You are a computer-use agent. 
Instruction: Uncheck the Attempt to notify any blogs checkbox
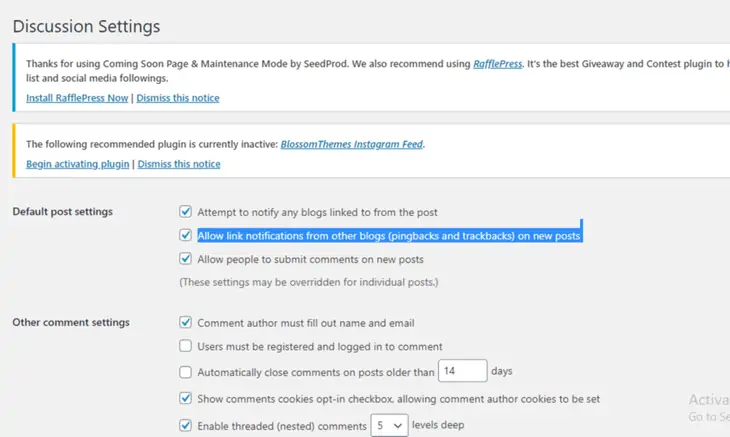pyautogui.click(x=185, y=212)
